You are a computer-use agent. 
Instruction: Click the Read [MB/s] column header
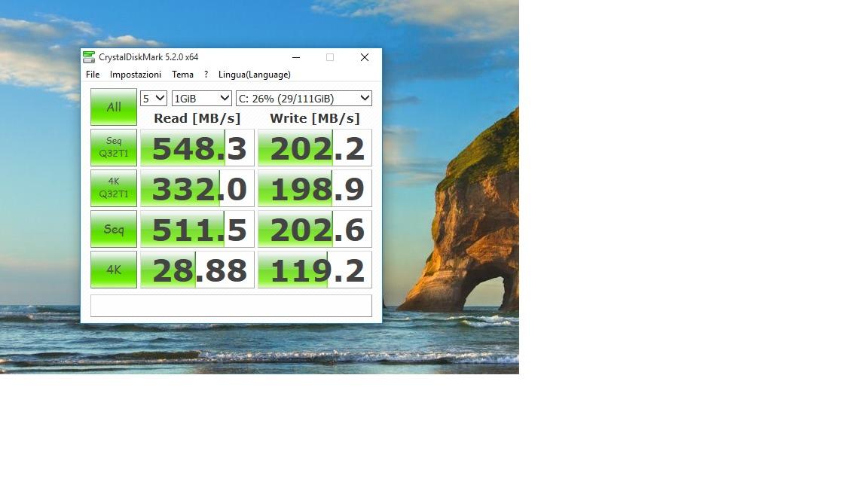pos(197,118)
